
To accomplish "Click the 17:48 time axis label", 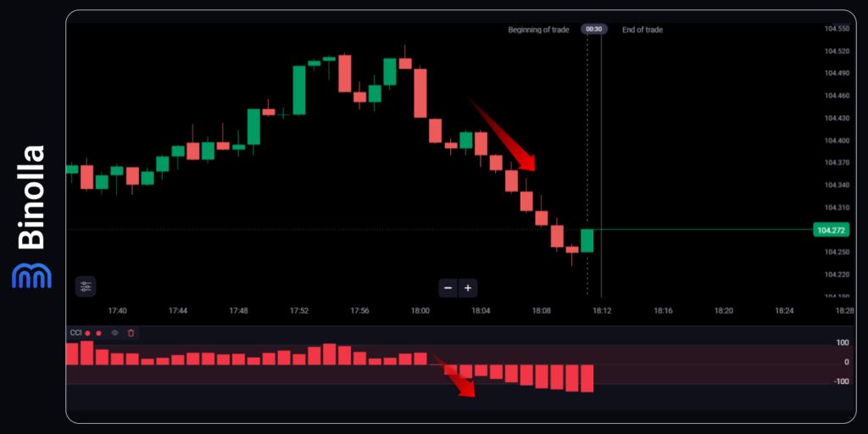I will point(238,311).
